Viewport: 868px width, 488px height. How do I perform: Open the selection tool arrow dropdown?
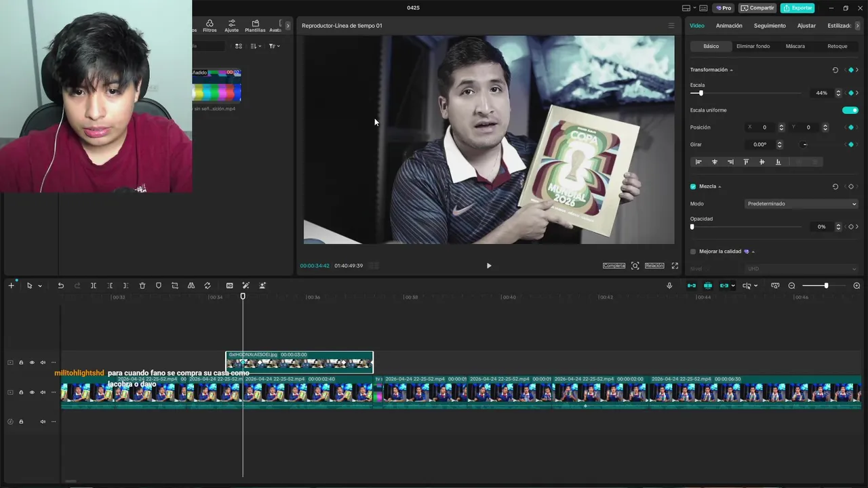[x=40, y=286]
